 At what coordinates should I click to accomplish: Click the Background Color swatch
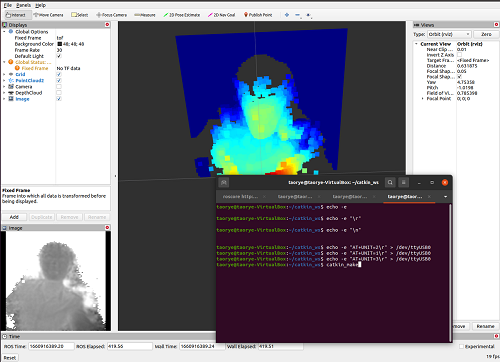pyautogui.click(x=60, y=44)
